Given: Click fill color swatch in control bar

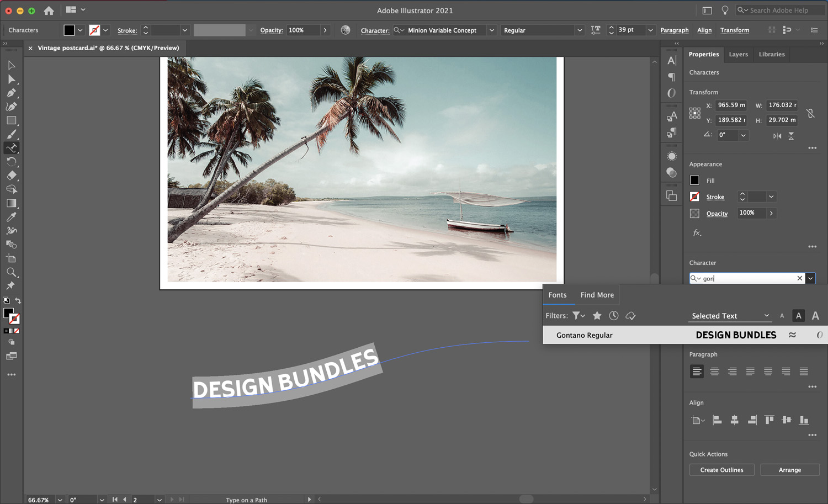Looking at the screenshot, I should [x=69, y=30].
